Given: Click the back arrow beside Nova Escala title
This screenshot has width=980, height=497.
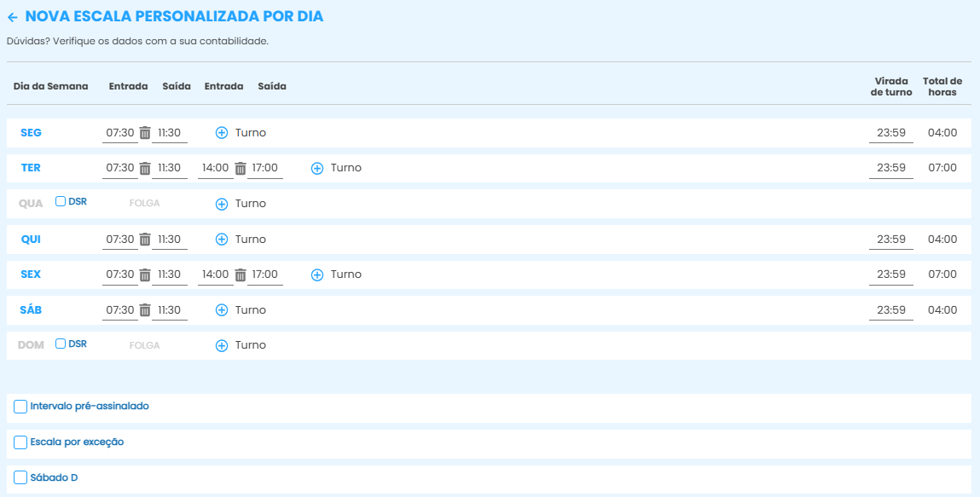Looking at the screenshot, I should 12,17.
